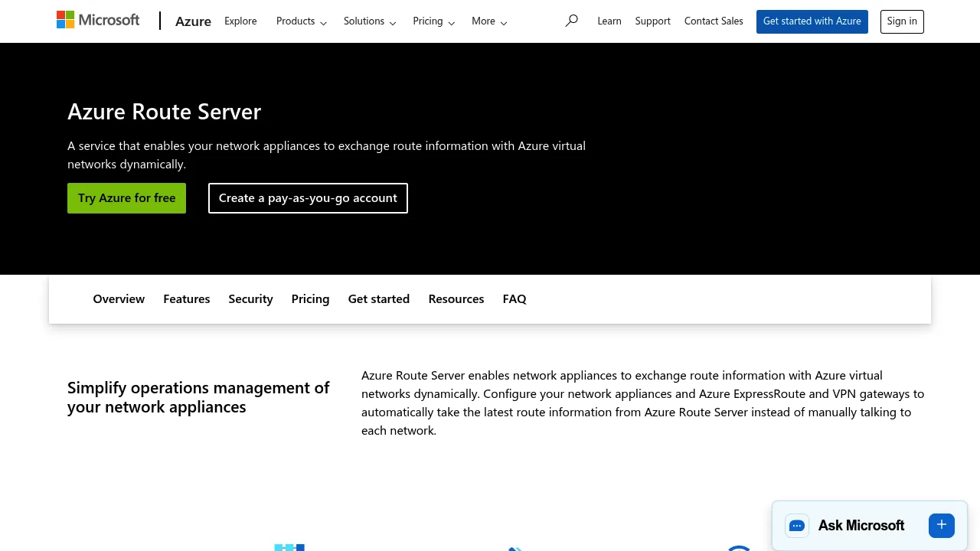Go to the Azure home link
Image resolution: width=980 pixels, height=551 pixels.
click(193, 21)
